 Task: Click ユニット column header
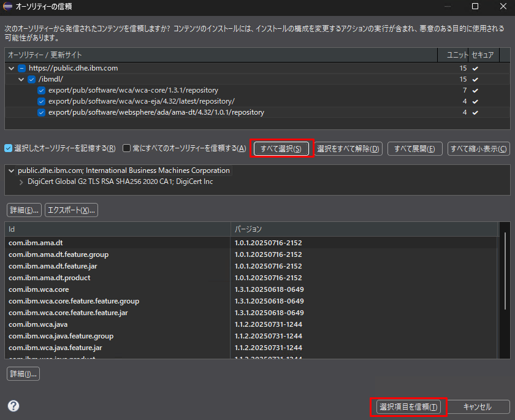click(x=453, y=55)
